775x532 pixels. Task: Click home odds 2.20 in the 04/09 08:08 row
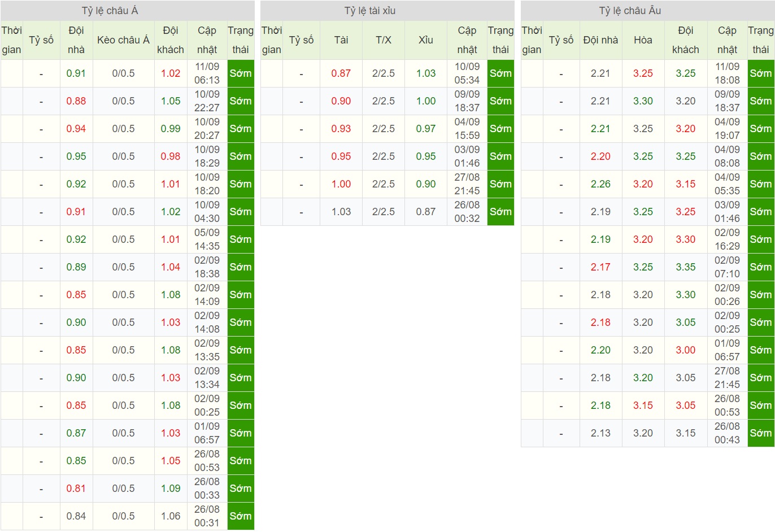pyautogui.click(x=600, y=156)
